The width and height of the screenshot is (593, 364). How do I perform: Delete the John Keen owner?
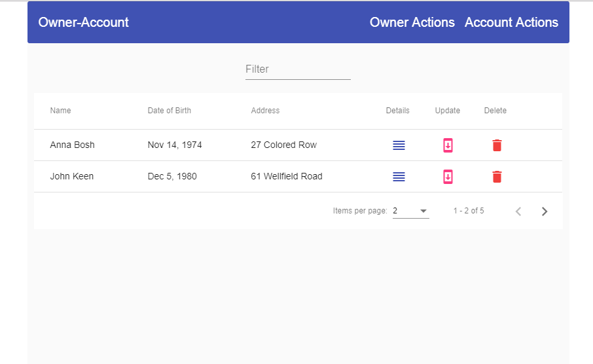click(497, 177)
